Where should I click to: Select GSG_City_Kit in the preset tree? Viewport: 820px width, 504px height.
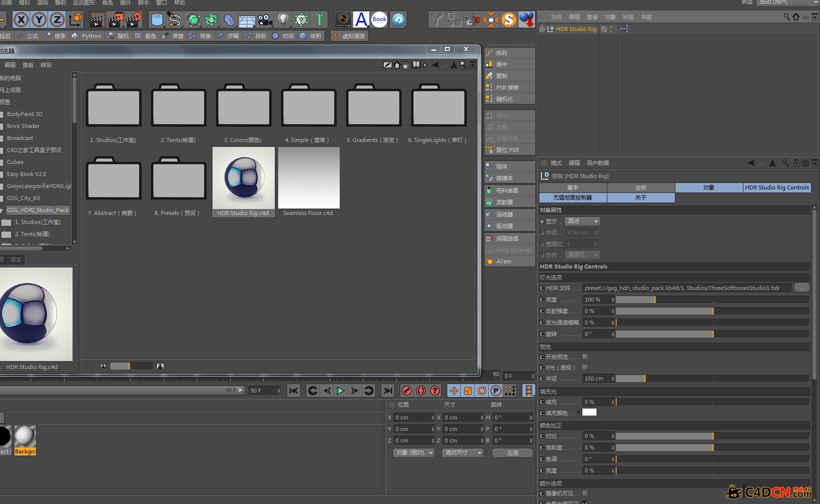tap(23, 198)
